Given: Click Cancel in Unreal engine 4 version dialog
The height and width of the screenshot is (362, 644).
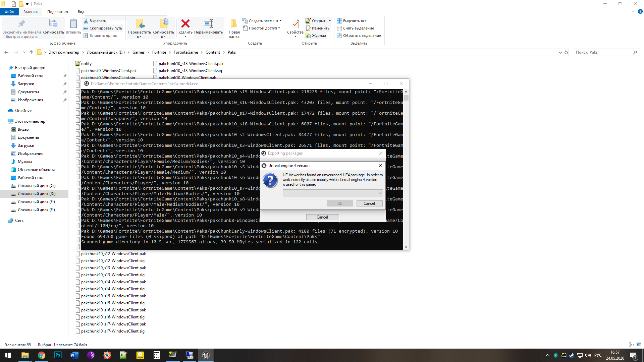Looking at the screenshot, I should point(369,203).
